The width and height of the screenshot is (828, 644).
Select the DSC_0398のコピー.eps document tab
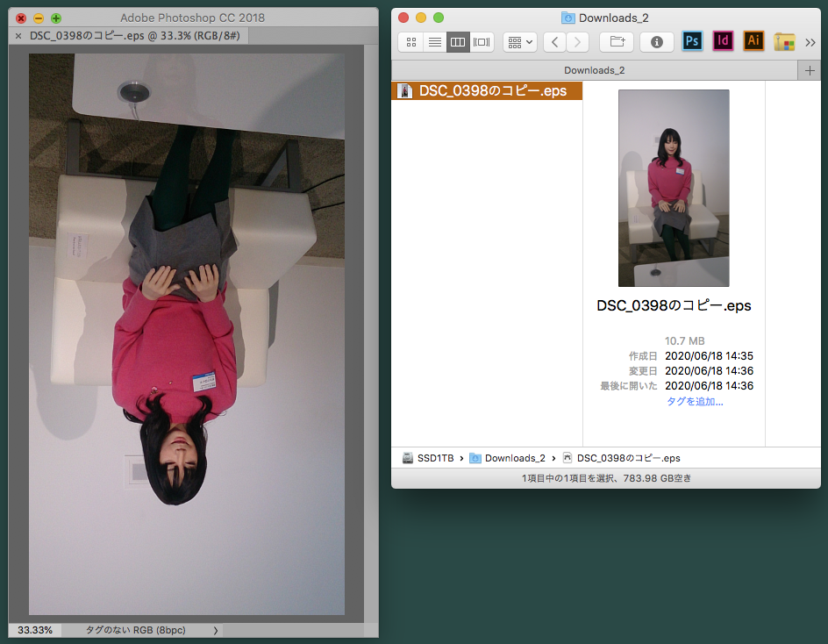pos(135,36)
